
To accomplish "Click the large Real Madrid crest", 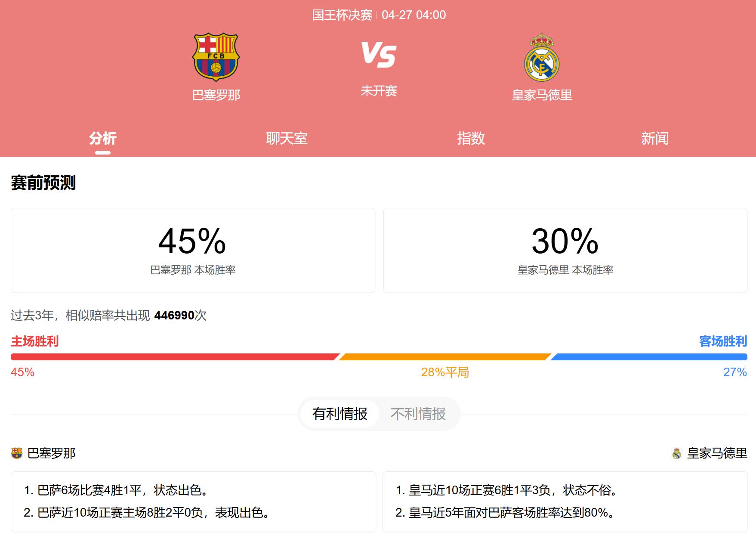I will click(x=541, y=57).
